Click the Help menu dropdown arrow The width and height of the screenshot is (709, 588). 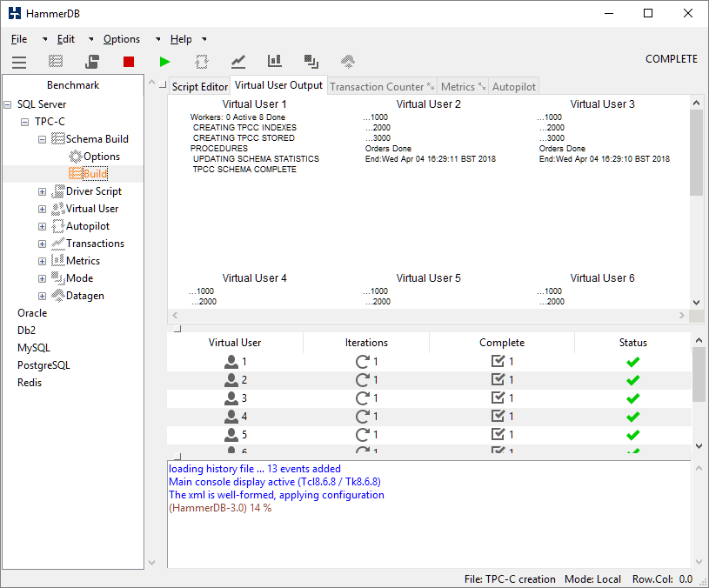(204, 39)
